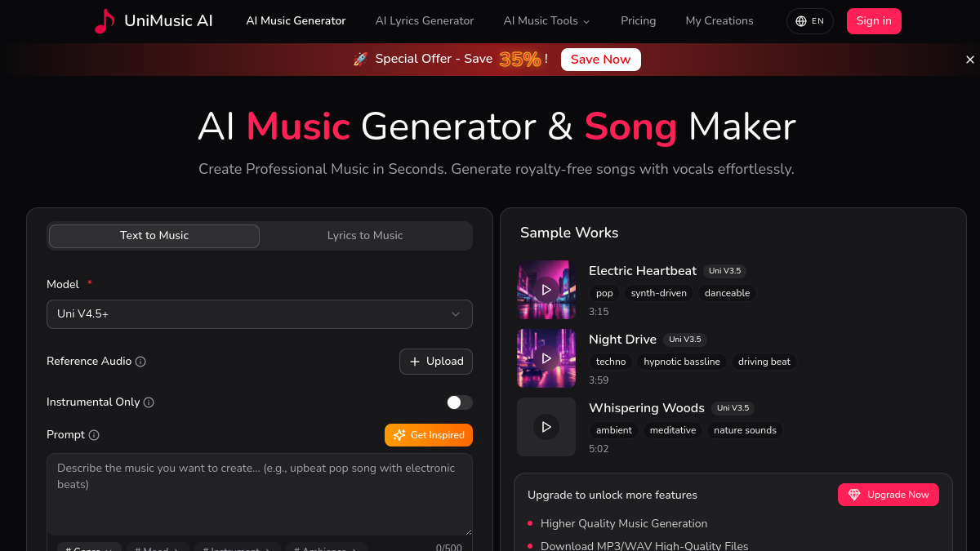Play the Night Drive sample
Image resolution: width=980 pixels, height=551 pixels.
point(546,358)
